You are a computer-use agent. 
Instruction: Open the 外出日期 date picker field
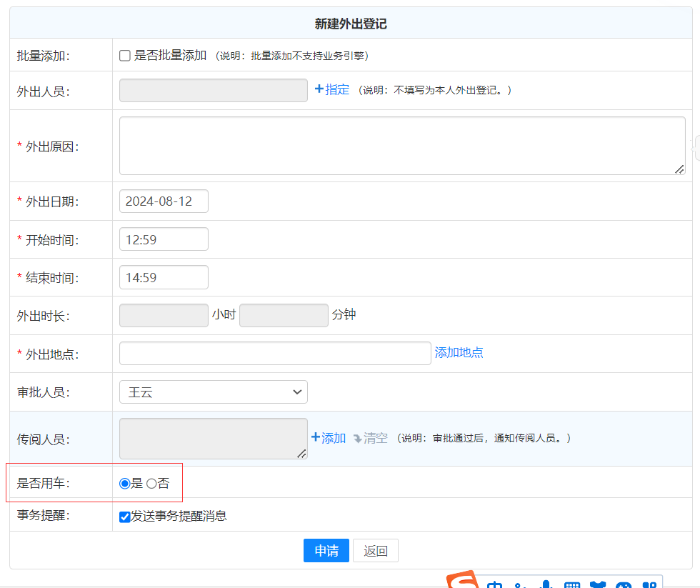164,201
